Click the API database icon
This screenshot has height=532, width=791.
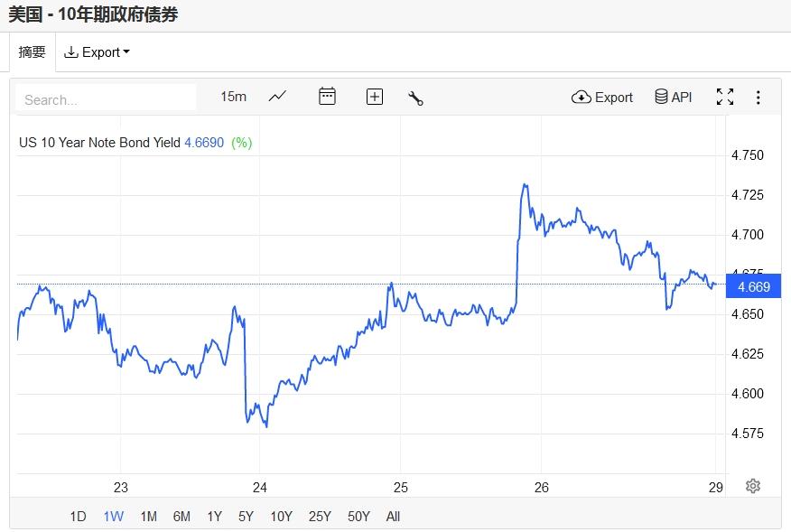tap(673, 97)
